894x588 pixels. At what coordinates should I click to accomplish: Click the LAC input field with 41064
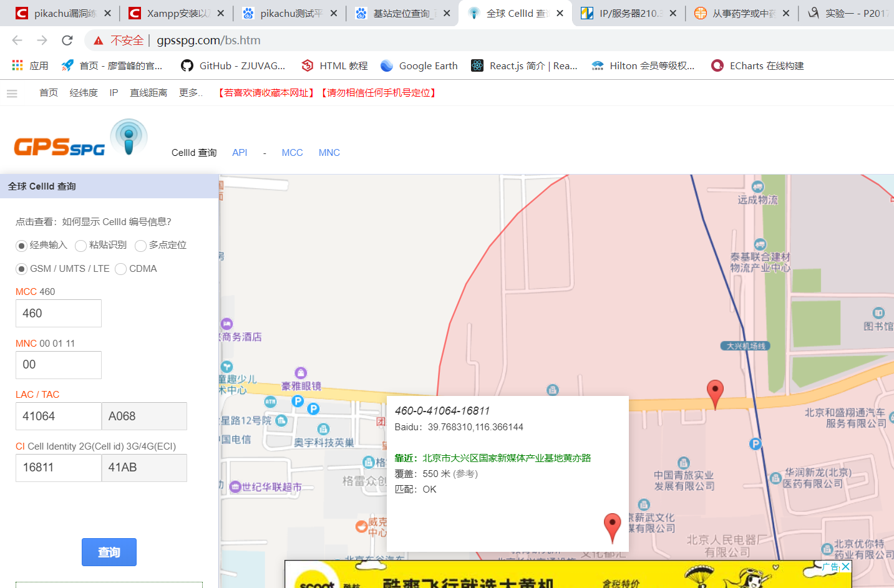pos(59,416)
